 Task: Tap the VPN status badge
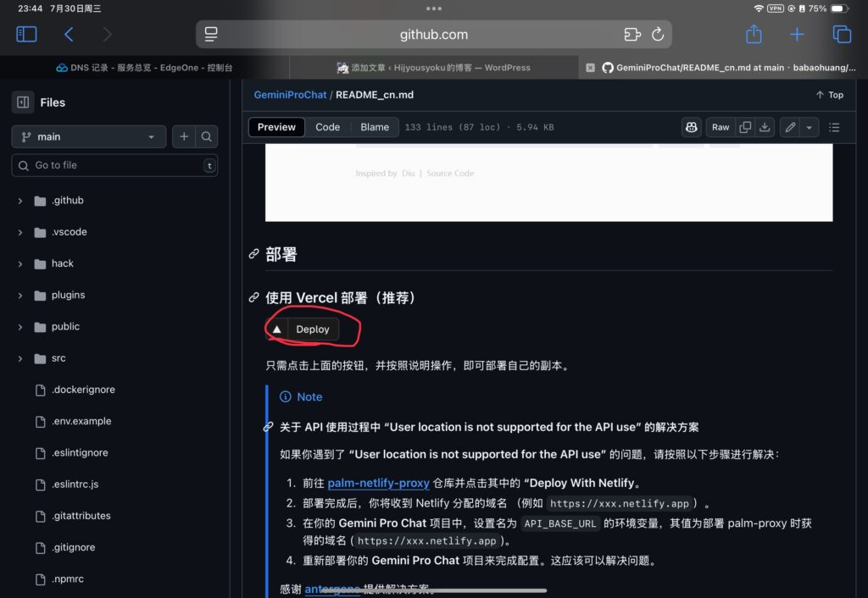[776, 8]
